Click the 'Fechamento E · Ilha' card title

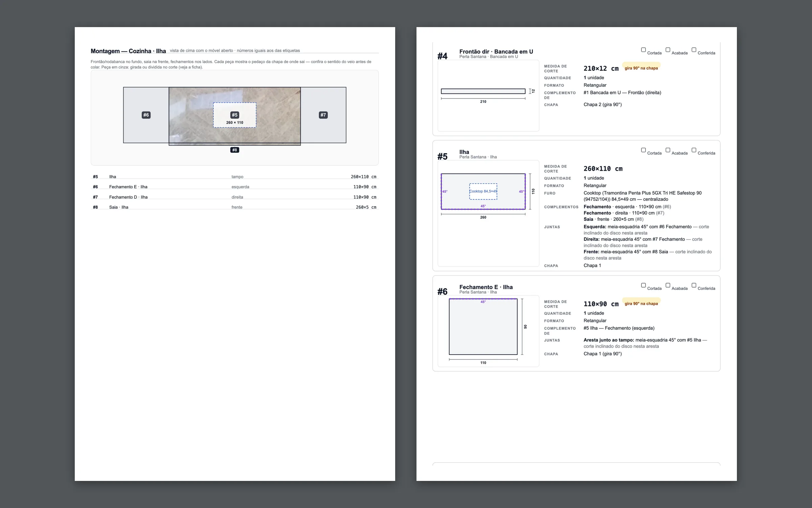[486, 287]
